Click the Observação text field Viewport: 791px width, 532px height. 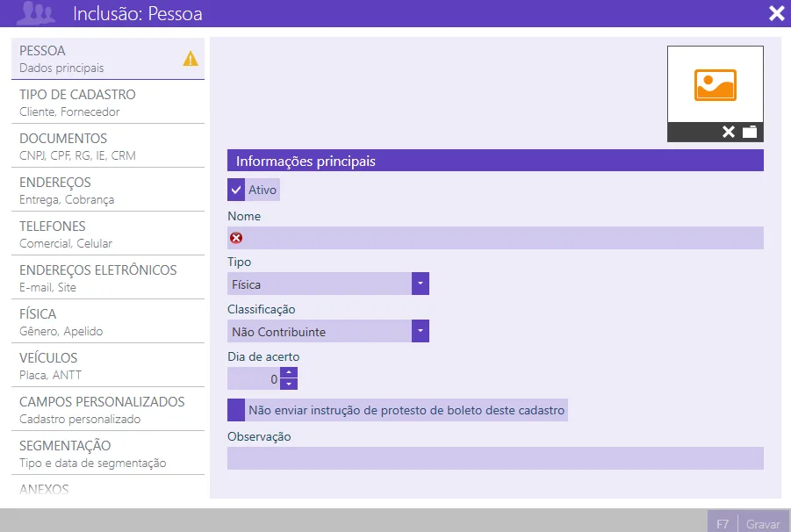tap(495, 458)
